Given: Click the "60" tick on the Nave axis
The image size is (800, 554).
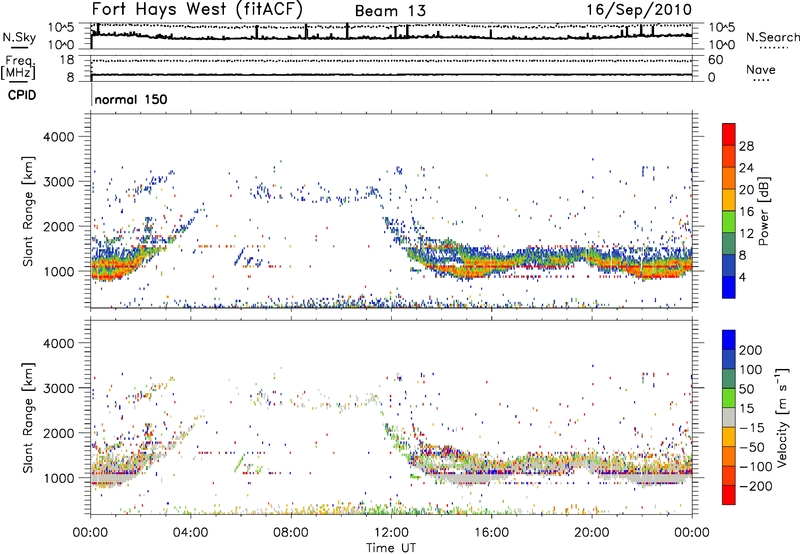Looking at the screenshot, I should [715, 60].
